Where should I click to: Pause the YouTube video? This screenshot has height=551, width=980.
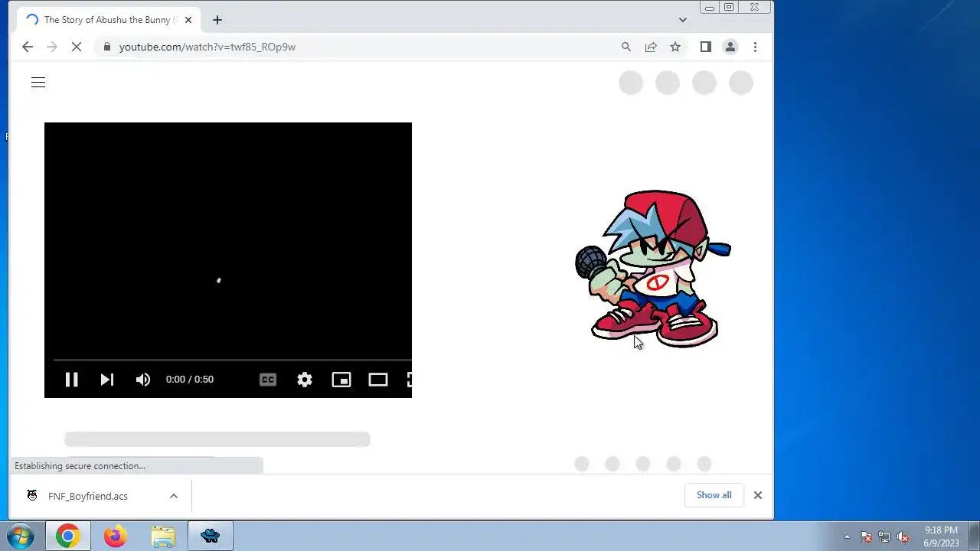click(x=71, y=380)
